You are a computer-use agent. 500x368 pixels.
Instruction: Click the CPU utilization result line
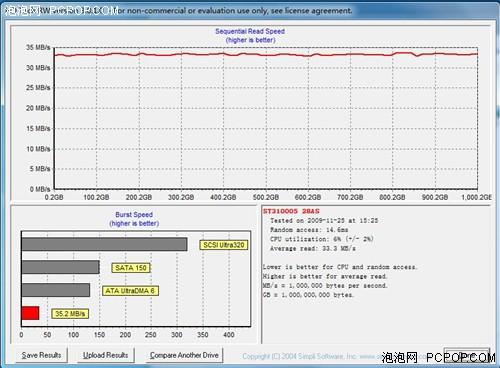pos(322,239)
